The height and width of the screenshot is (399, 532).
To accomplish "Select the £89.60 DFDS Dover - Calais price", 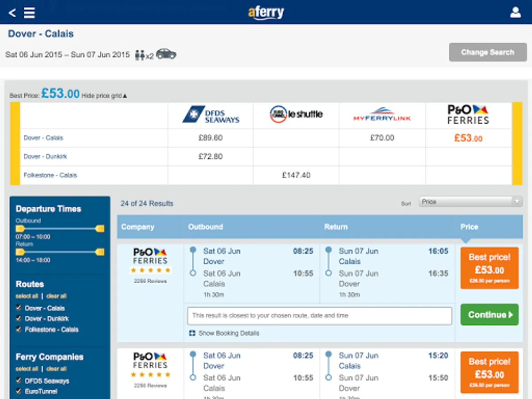I will point(211,138).
